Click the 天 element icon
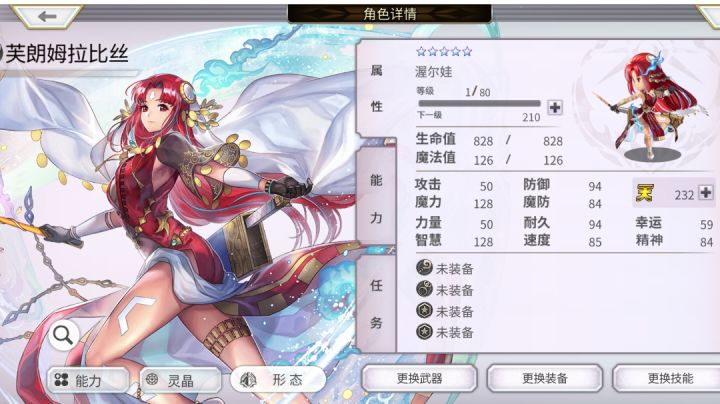Screen dimensions: 720x404 coord(645,193)
